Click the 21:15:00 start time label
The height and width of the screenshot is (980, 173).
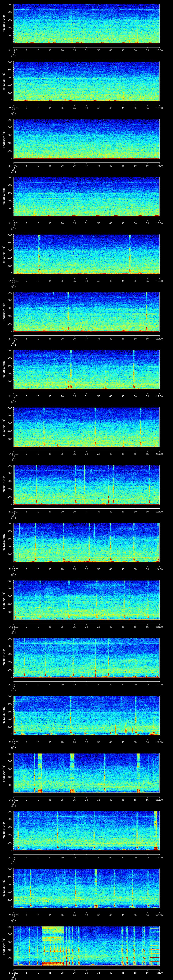[x=13, y=108]
